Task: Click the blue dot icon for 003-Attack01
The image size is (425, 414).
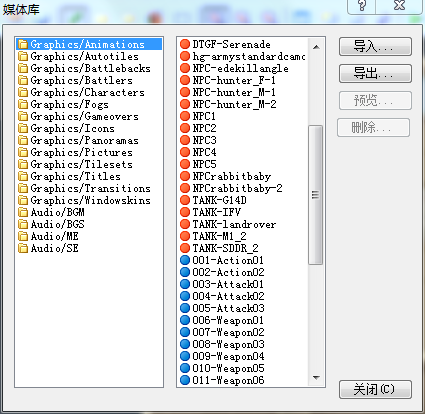Action: pyautogui.click(x=185, y=284)
